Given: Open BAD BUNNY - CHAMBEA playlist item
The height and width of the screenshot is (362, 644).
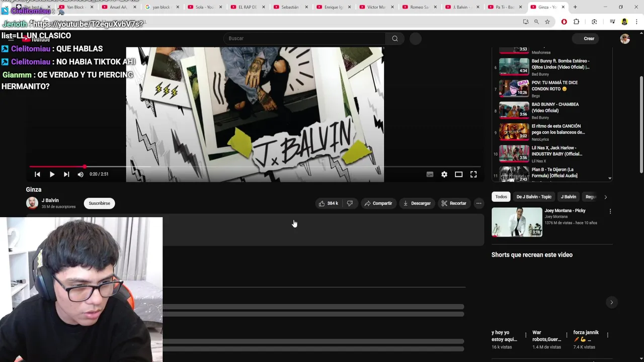Looking at the screenshot, I should pyautogui.click(x=551, y=111).
